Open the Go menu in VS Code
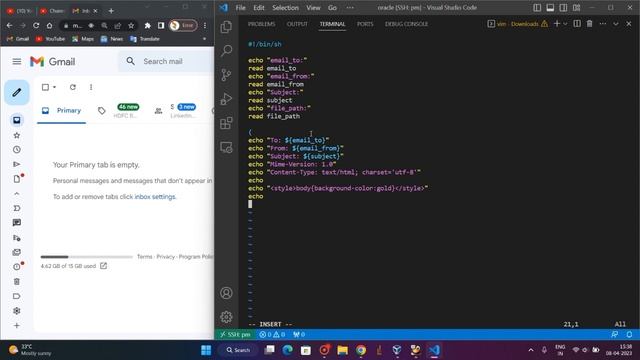Image resolution: width=640 pixels, height=360 pixels. coord(332,7)
